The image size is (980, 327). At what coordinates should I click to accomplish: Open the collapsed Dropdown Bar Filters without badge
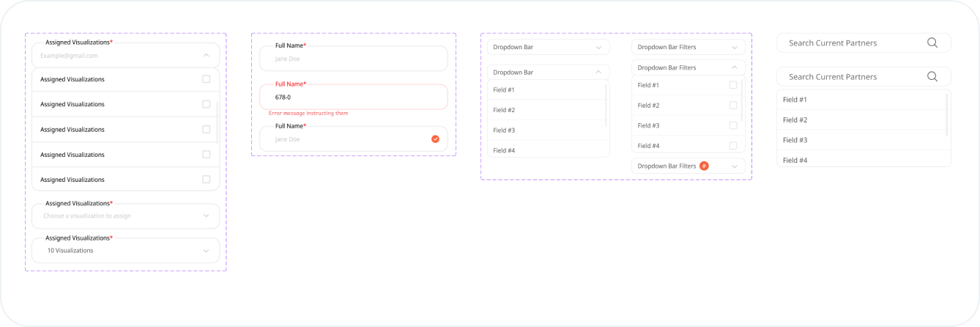pos(688,47)
